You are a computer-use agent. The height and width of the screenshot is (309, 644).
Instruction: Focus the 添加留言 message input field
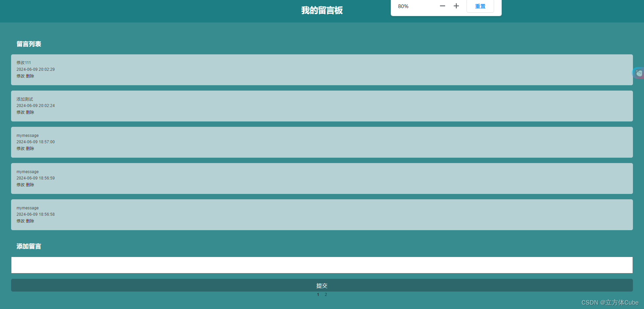322,265
